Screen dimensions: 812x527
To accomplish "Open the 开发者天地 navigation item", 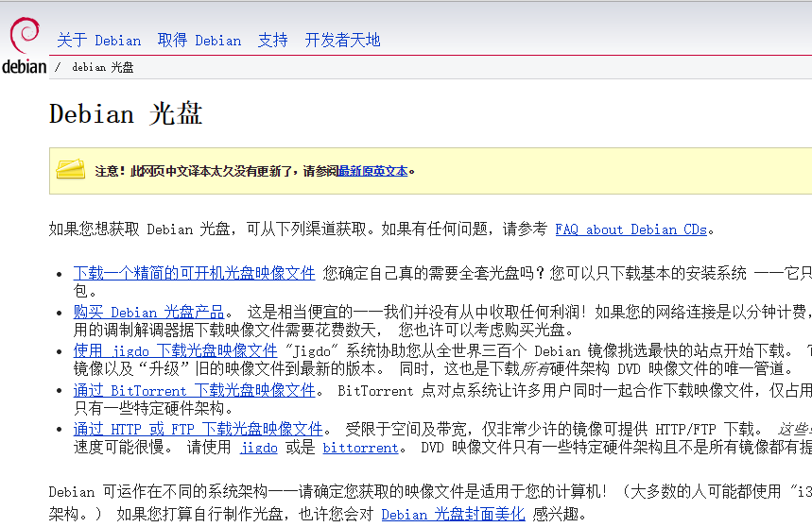I will [x=342, y=41].
